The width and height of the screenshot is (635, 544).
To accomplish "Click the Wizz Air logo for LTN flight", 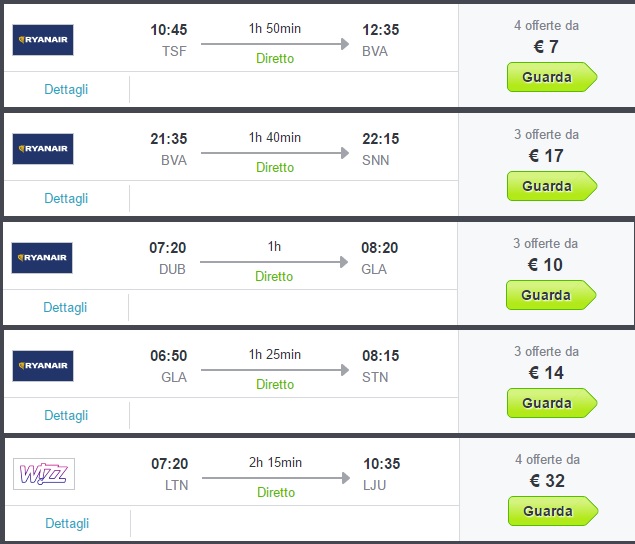I will point(43,474).
